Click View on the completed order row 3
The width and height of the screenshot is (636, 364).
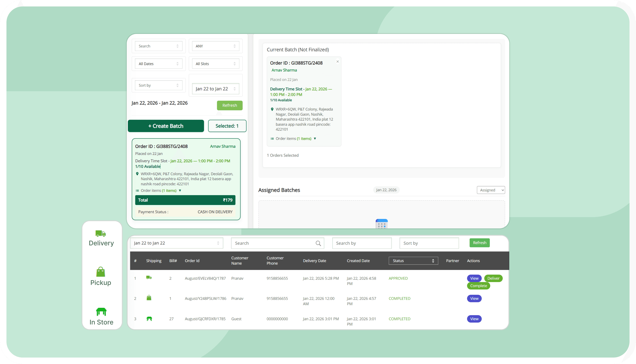click(x=474, y=318)
